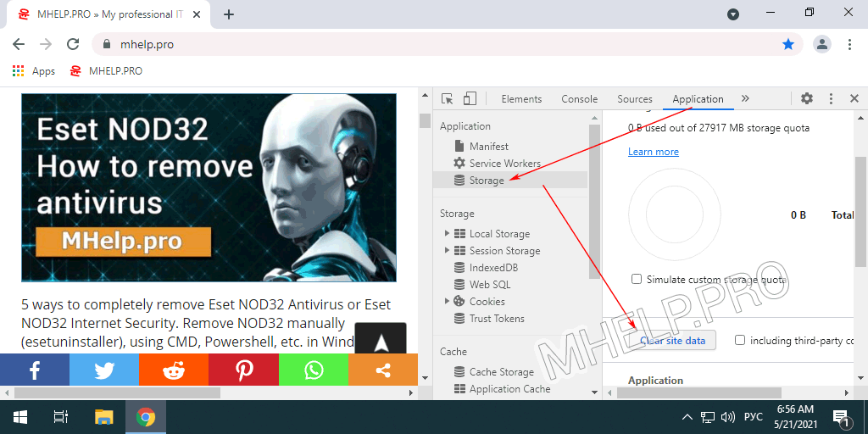
Task: Open Chrome three-dot menu
Action: click(x=849, y=44)
